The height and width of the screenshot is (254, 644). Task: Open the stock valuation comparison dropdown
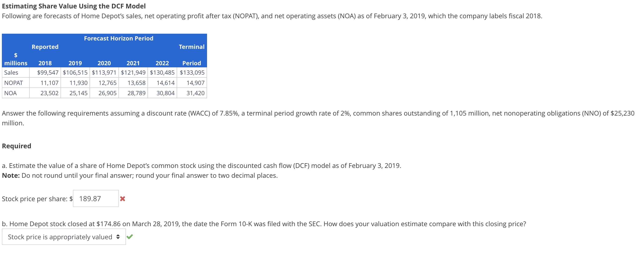pos(64,236)
